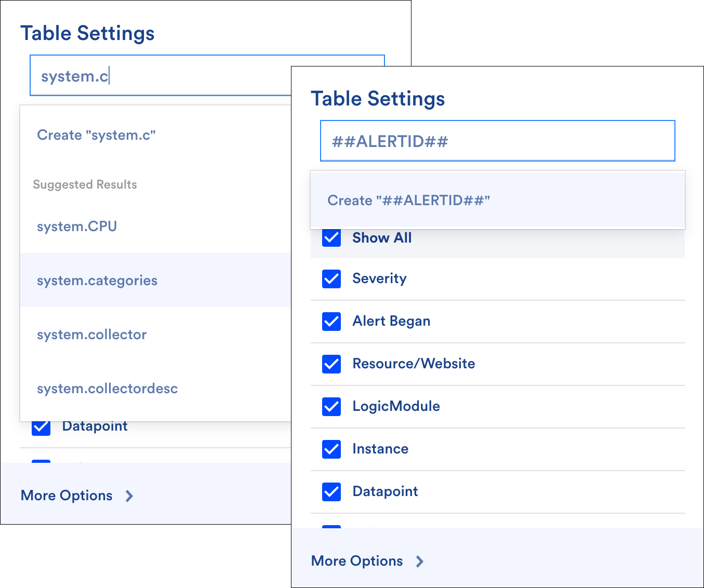704x588 pixels.
Task: Toggle the Alert Began checkbox
Action: (x=331, y=322)
